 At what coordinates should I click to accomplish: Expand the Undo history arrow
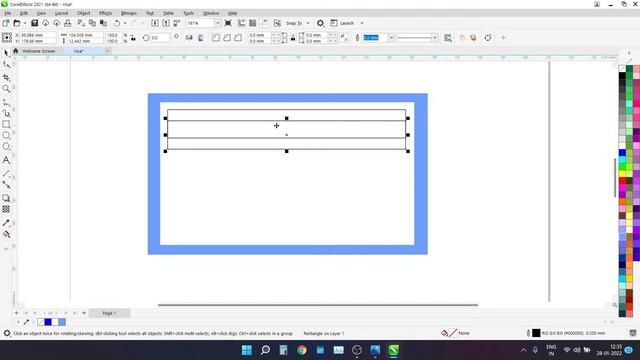pos(124,23)
